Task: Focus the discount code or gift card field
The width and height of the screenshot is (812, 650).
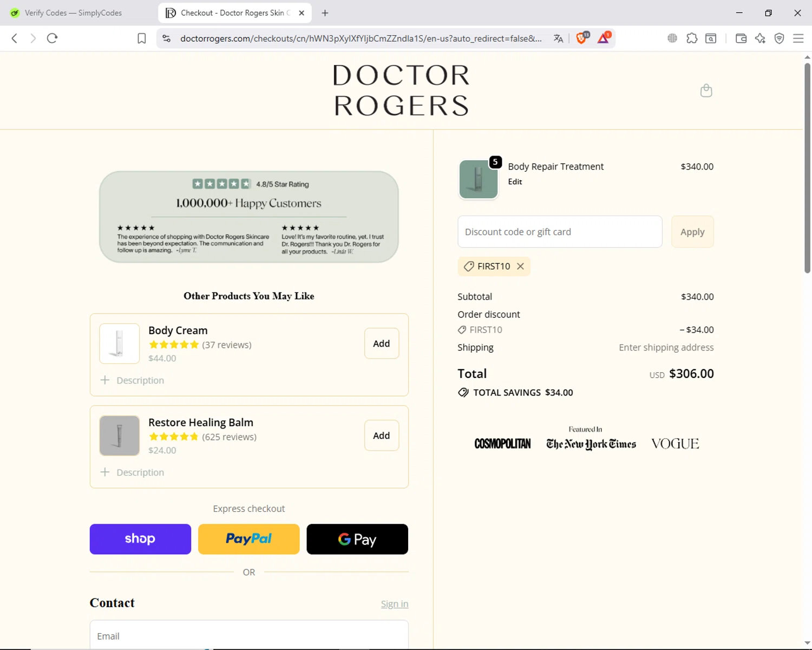Action: click(560, 232)
